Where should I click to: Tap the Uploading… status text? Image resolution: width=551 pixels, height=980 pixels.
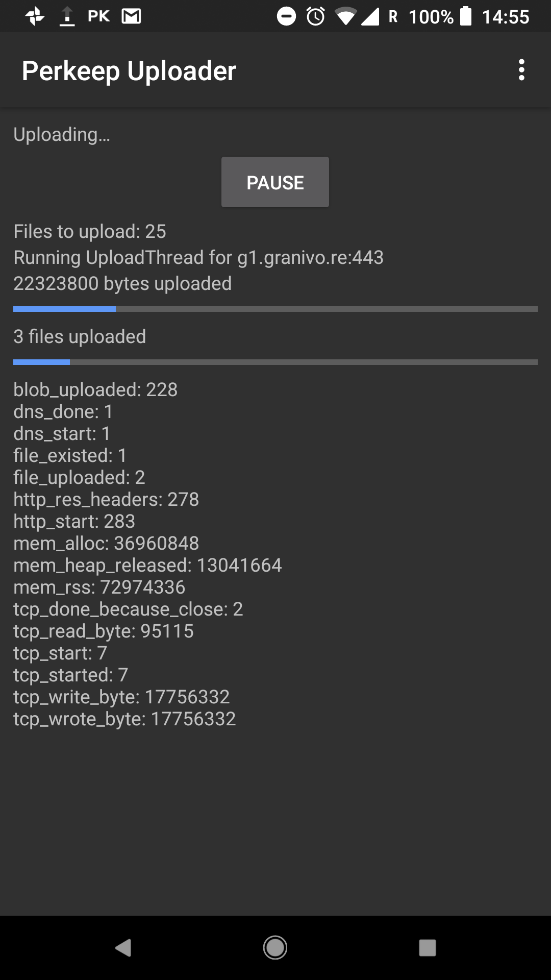[62, 134]
